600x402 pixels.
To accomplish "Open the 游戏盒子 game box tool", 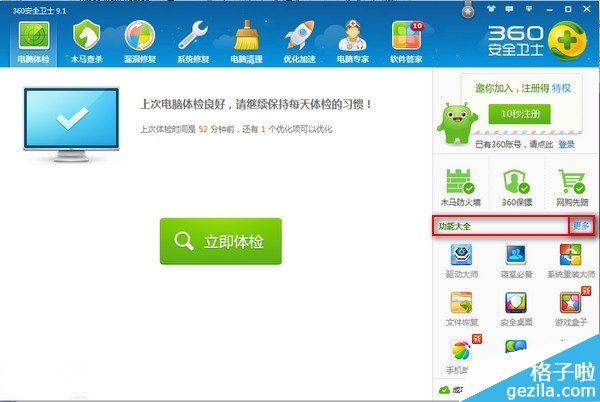I will pos(571,309).
